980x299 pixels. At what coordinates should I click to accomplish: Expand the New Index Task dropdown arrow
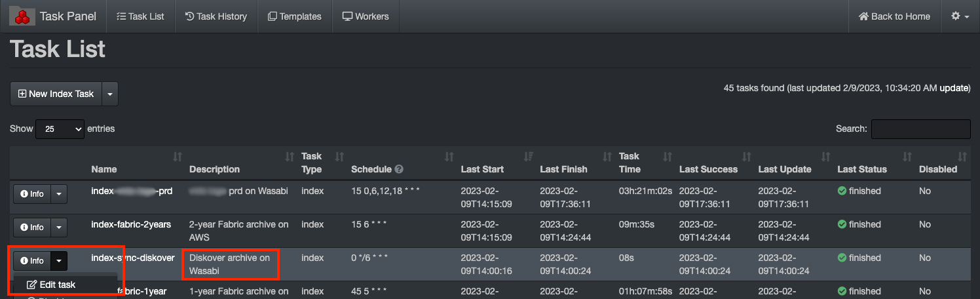(x=110, y=94)
